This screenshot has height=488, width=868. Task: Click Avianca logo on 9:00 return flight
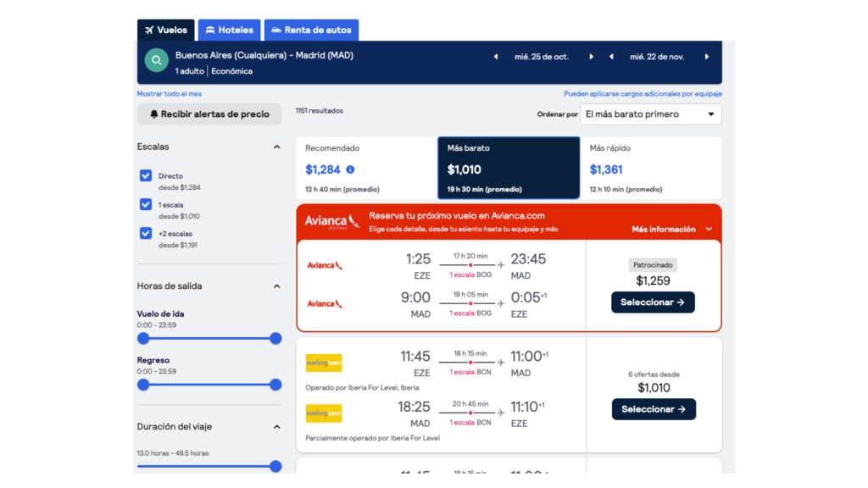325,304
